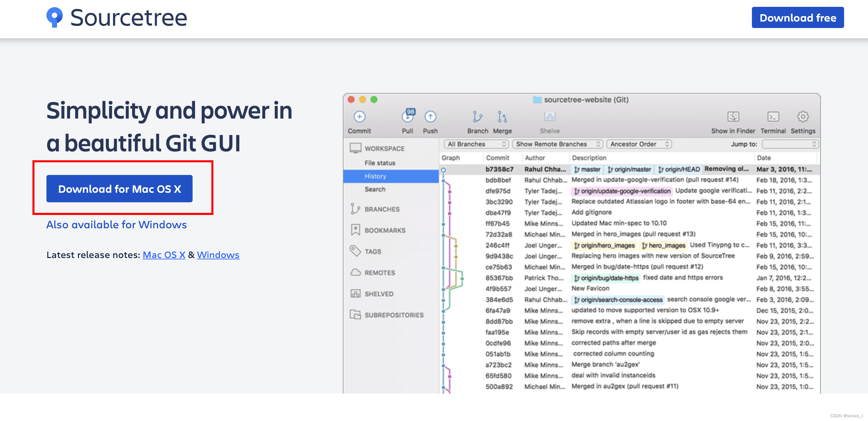
Task: Select the 'New Favicon' commit
Action: tap(629, 289)
